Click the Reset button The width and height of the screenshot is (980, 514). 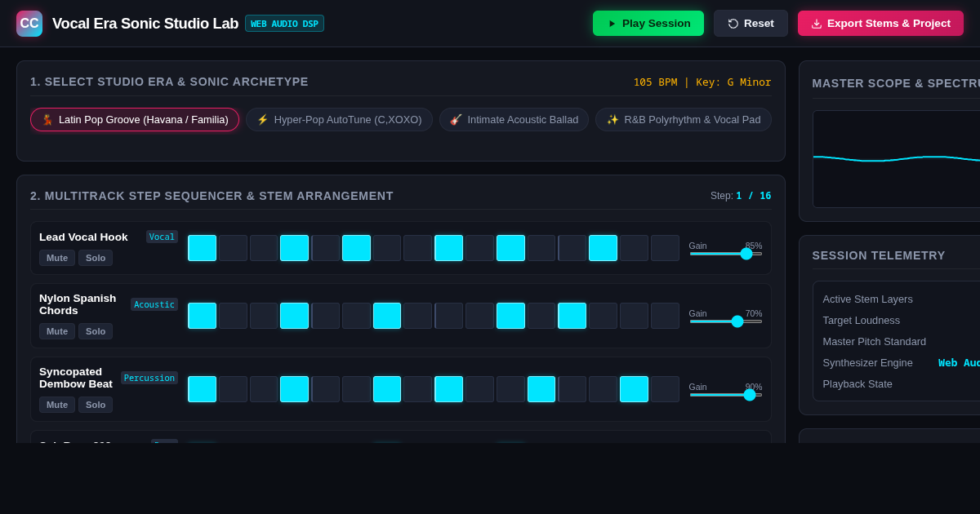[751, 24]
